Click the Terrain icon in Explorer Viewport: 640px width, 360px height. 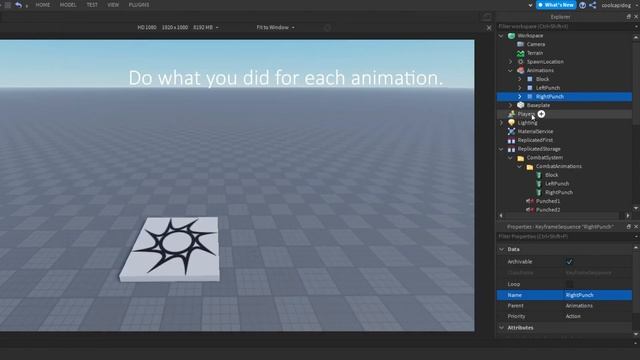tap(520, 53)
